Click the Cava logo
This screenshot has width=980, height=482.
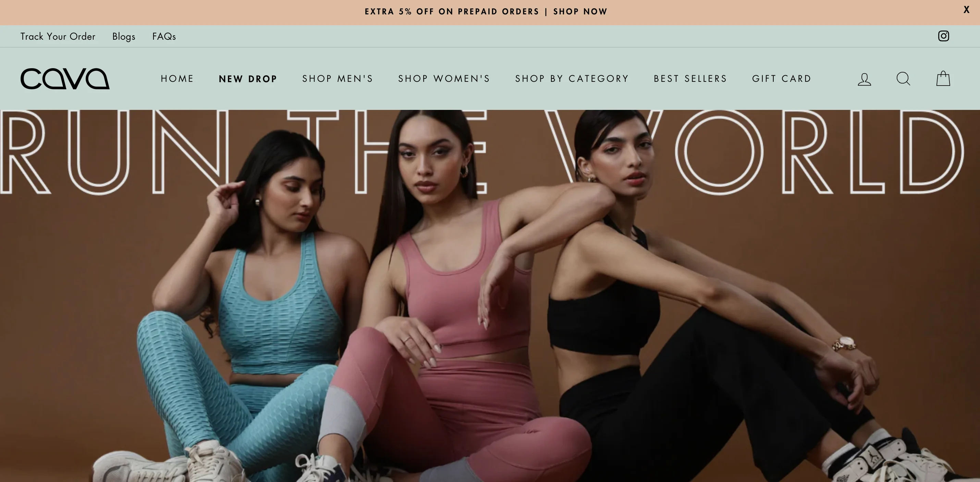[65, 79]
